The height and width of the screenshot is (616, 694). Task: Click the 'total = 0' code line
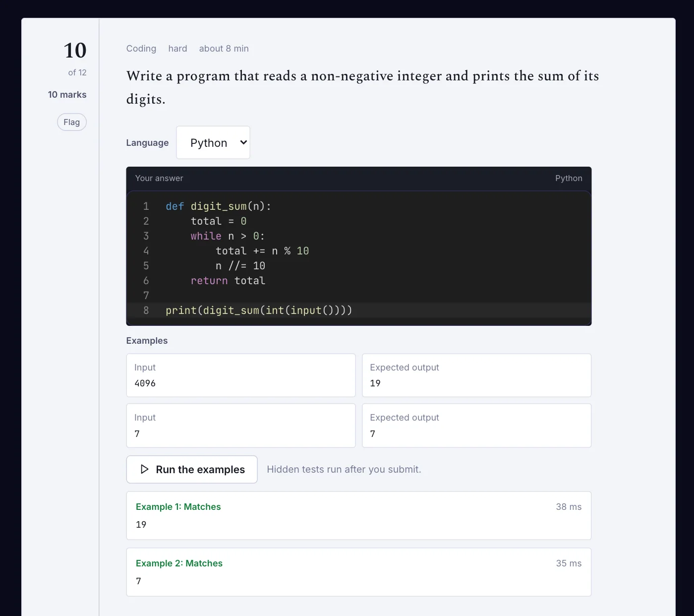click(219, 221)
